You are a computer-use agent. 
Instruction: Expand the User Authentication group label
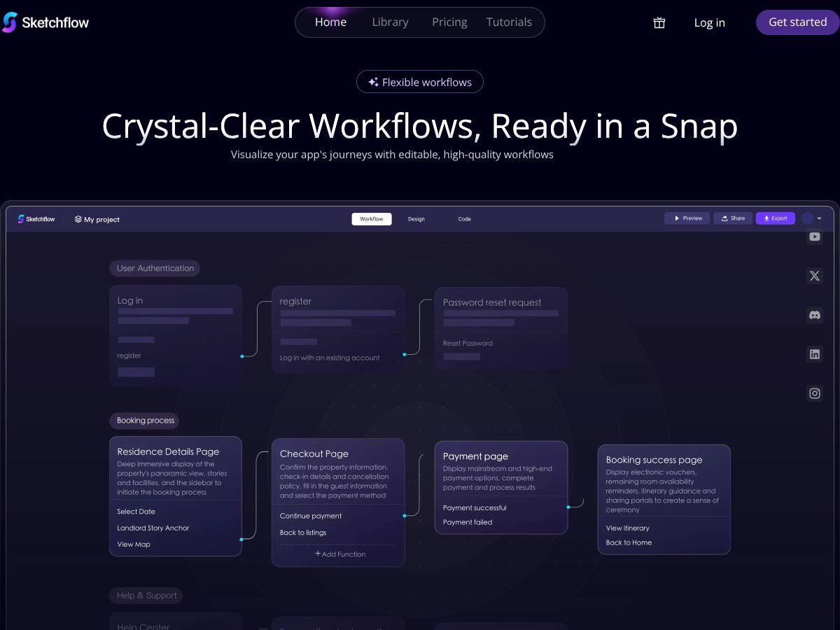click(154, 268)
